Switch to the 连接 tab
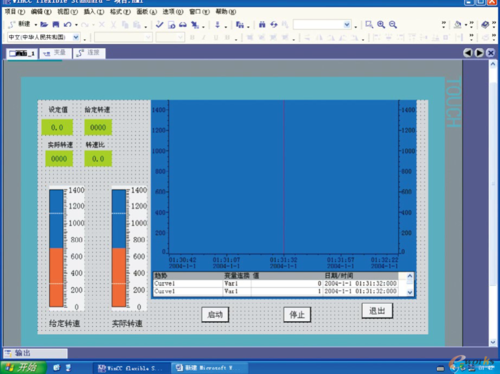Screen dimensions: 500x374 (89, 53)
